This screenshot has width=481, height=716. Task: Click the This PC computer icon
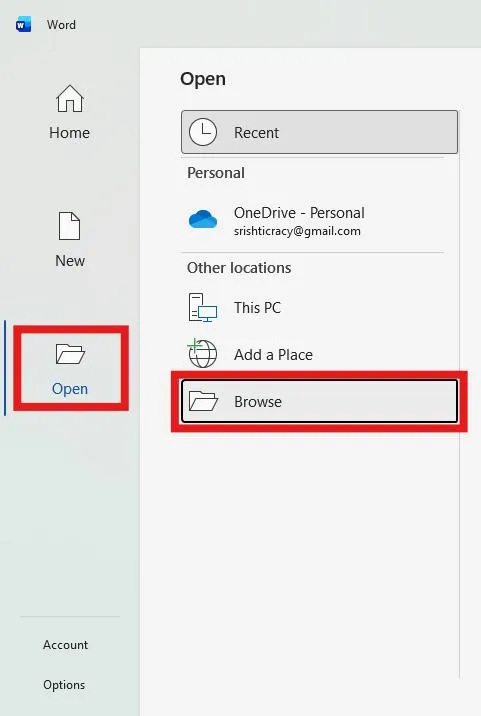click(203, 307)
